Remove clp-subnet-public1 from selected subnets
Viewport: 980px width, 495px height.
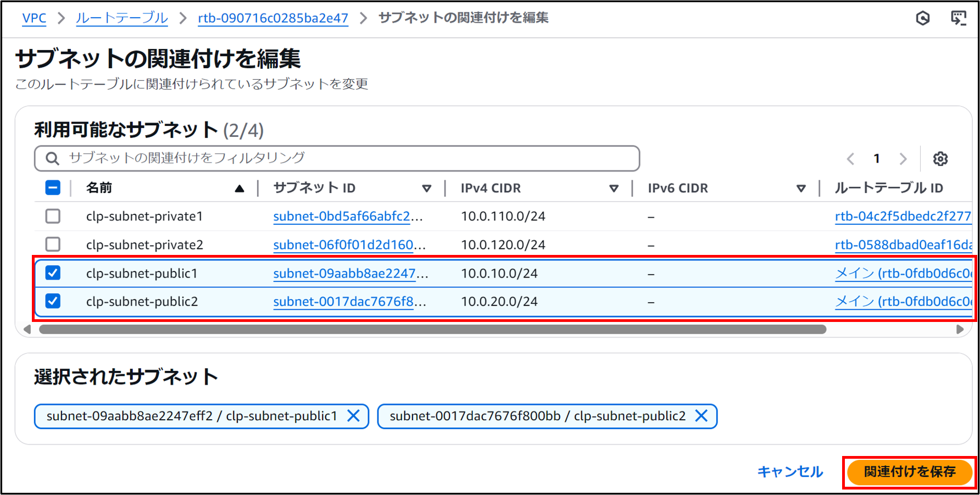point(353,416)
